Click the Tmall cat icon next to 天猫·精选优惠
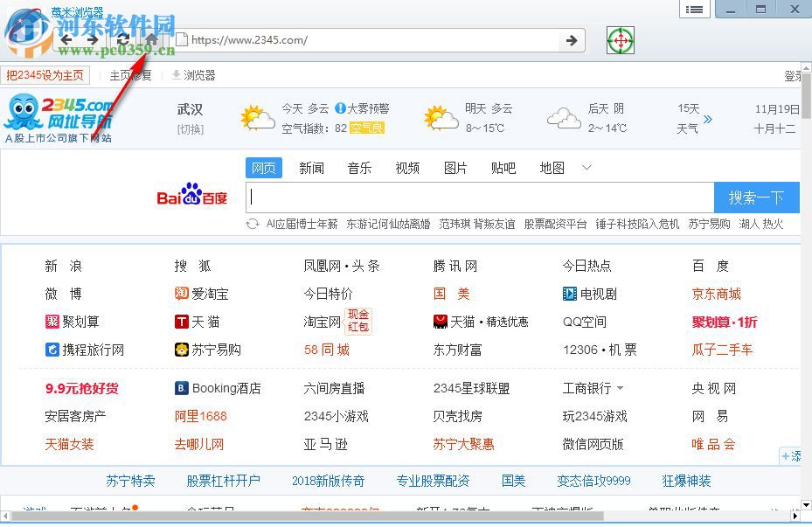This screenshot has height=527, width=812. click(x=441, y=321)
